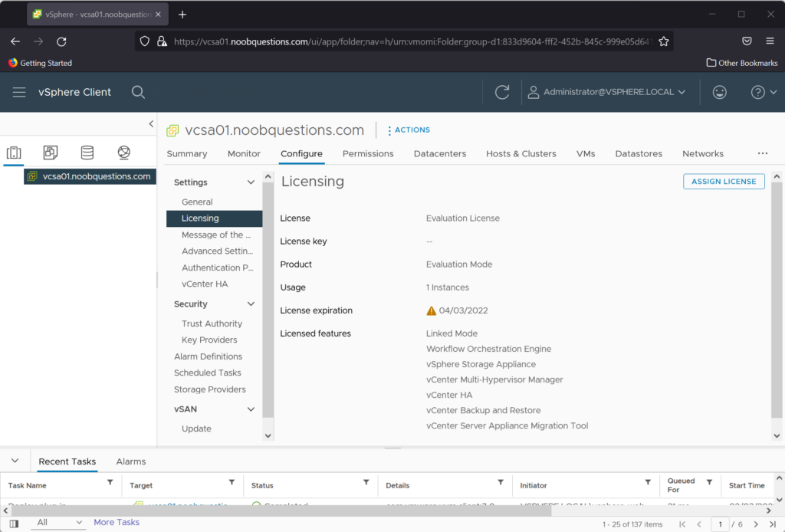Switch to Networking inventory view
This screenshot has height=532, width=785.
123,153
